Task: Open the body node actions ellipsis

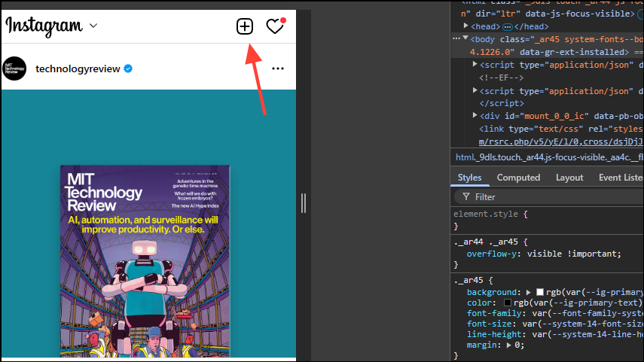Action: click(456, 38)
